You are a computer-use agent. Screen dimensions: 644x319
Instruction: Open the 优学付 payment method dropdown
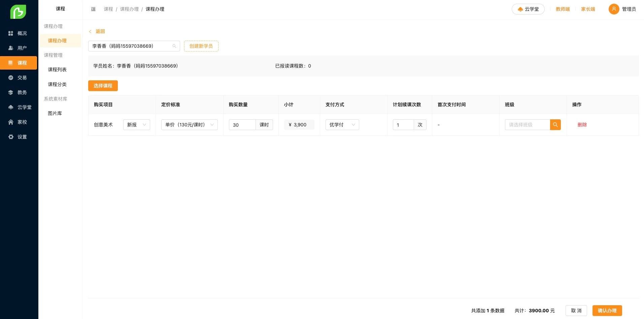click(x=342, y=125)
